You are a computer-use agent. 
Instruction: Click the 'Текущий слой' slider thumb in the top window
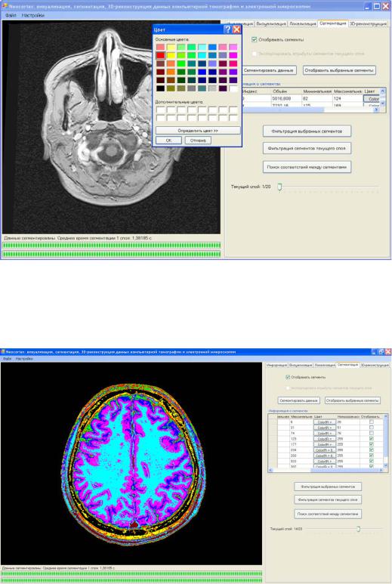pyautogui.click(x=279, y=187)
